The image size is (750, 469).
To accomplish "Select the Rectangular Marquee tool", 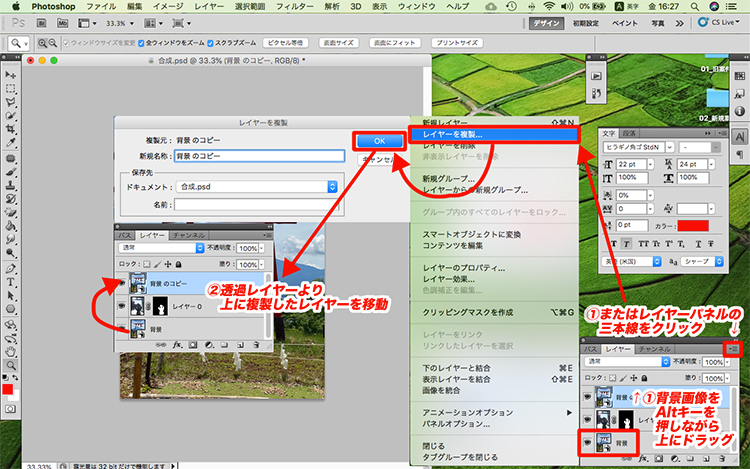I will click(x=10, y=89).
